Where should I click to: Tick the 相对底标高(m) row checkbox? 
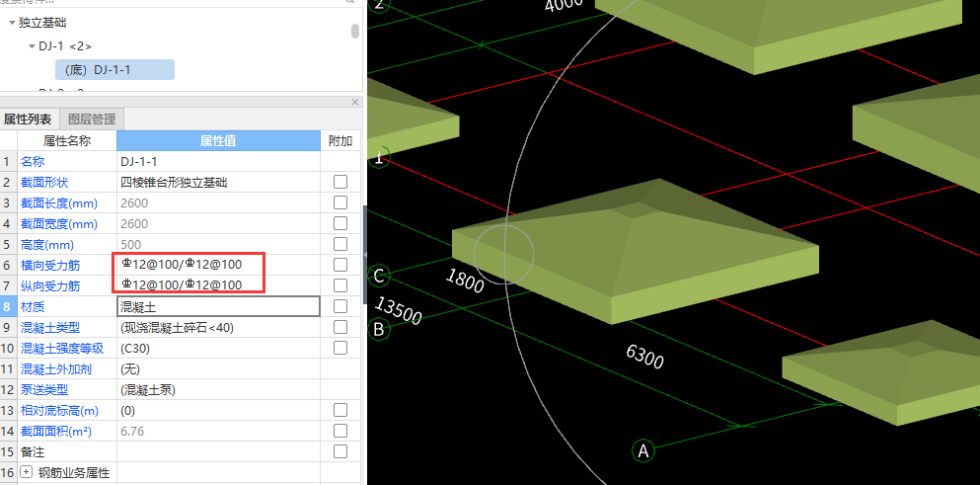click(x=340, y=410)
